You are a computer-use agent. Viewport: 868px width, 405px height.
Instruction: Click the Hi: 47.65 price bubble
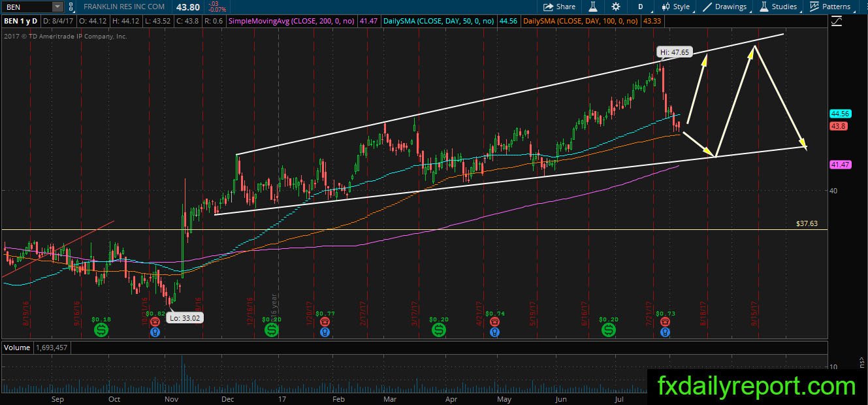(673, 52)
